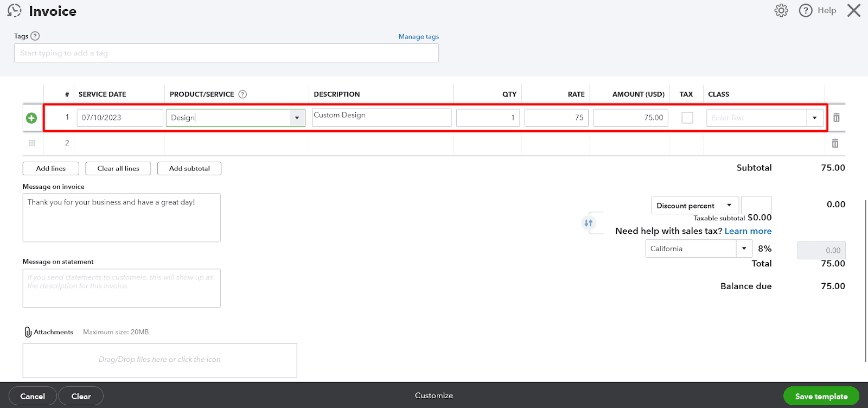Viewport: 868px width, 408px height.
Task: Open the settings gear icon
Action: [781, 10]
